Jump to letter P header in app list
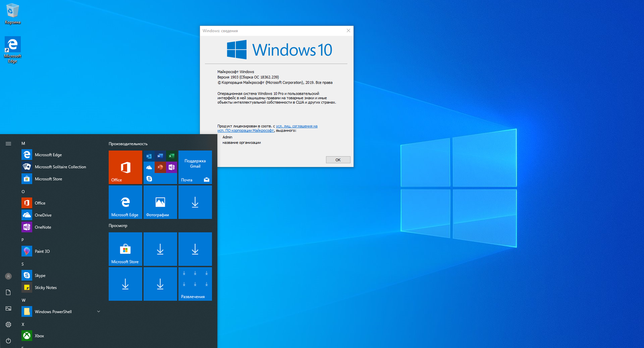Image resolution: width=644 pixels, height=348 pixels. (x=23, y=240)
